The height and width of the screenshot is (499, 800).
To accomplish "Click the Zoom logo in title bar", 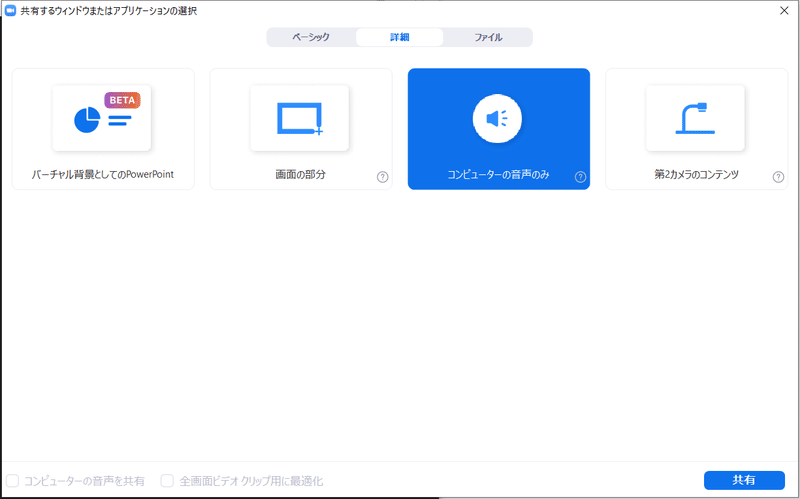I will pos(10,11).
